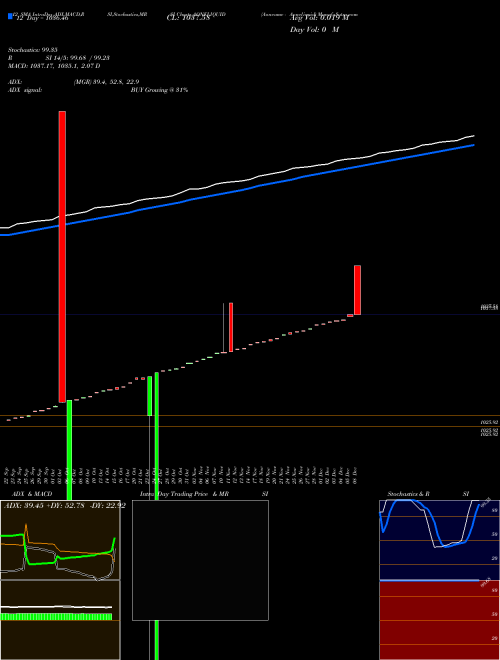Screen dimensions: 500x660
Task: Click the 'SI 14/3: 99.68 / 99.23' reading
Action: (77, 58)
